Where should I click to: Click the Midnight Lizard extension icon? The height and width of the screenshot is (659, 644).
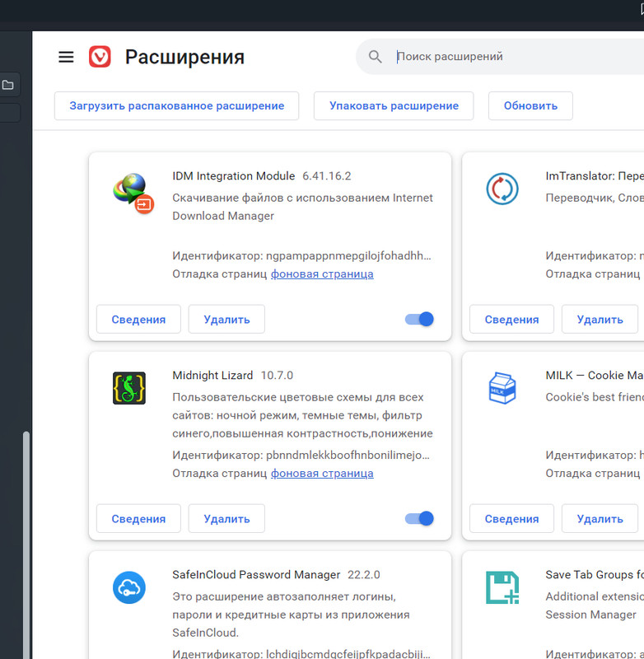pos(129,388)
